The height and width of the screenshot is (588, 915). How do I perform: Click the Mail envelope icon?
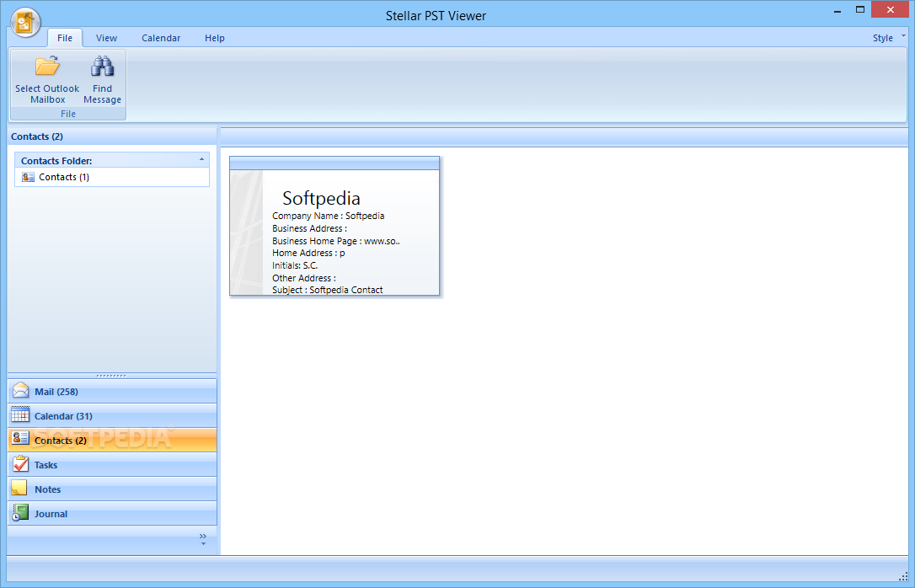coord(20,390)
